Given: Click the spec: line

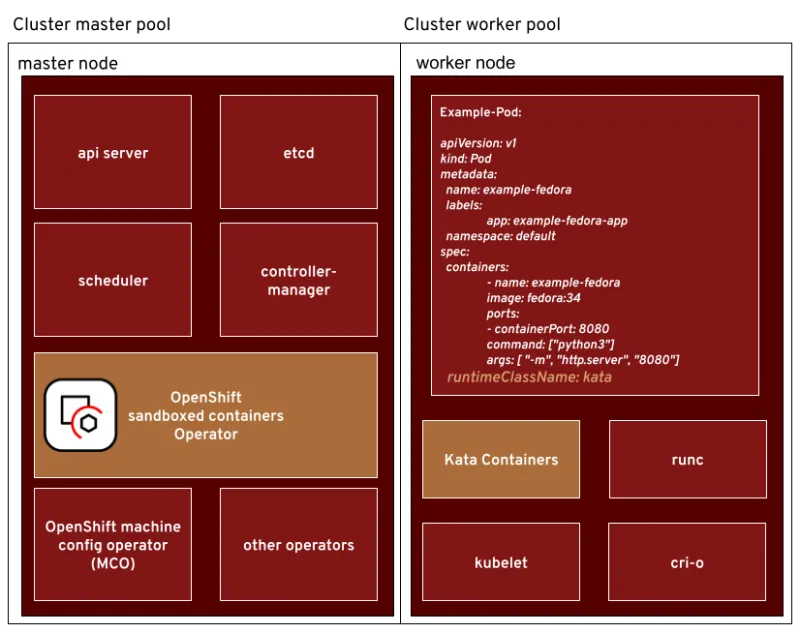Looking at the screenshot, I should pyautogui.click(x=455, y=251).
